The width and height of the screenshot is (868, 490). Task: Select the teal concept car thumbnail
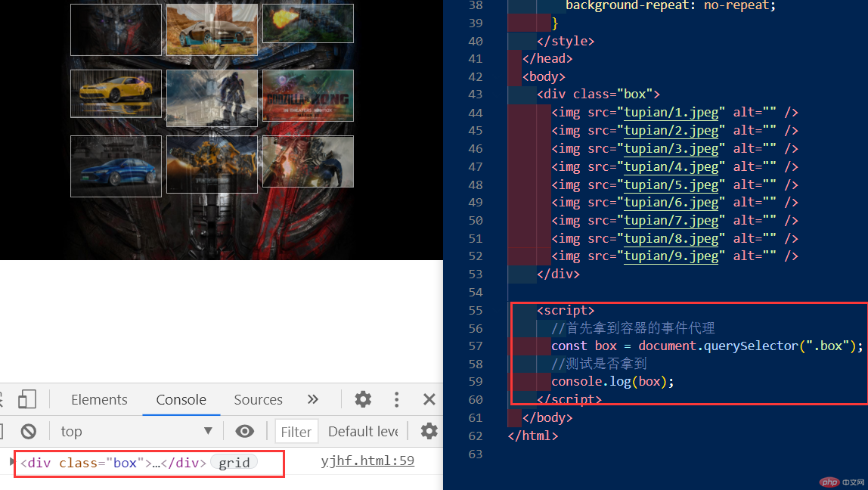(x=212, y=30)
